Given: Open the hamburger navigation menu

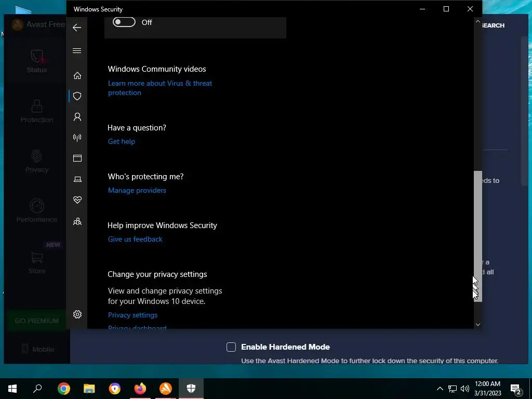Looking at the screenshot, I should coord(77,51).
